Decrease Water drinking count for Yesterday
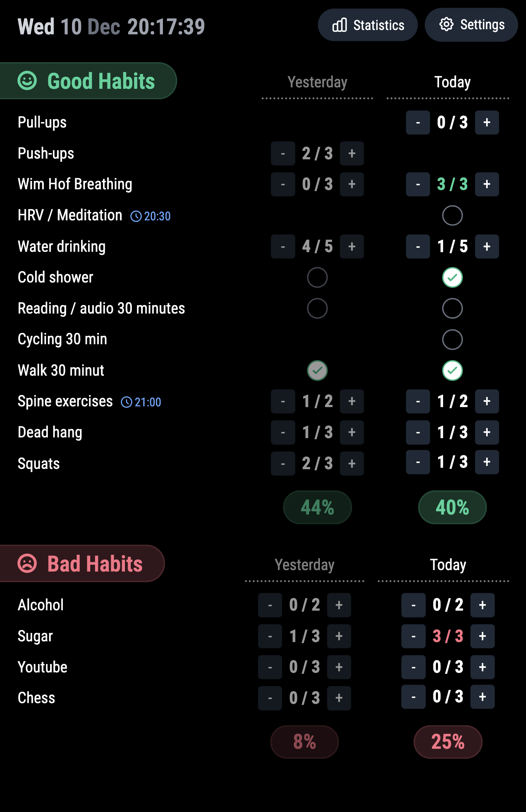Image resolution: width=526 pixels, height=812 pixels. pos(283,247)
